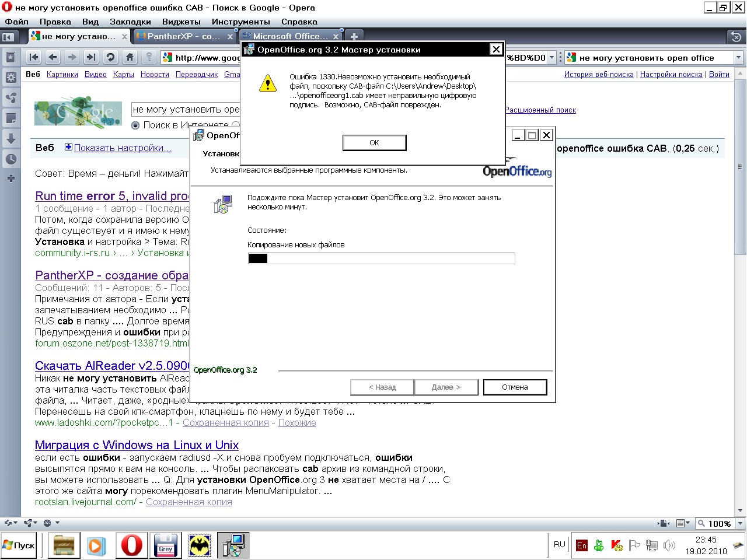The image size is (747, 560).
Task: Open The Bat! from the taskbar
Action: pyautogui.click(x=200, y=546)
